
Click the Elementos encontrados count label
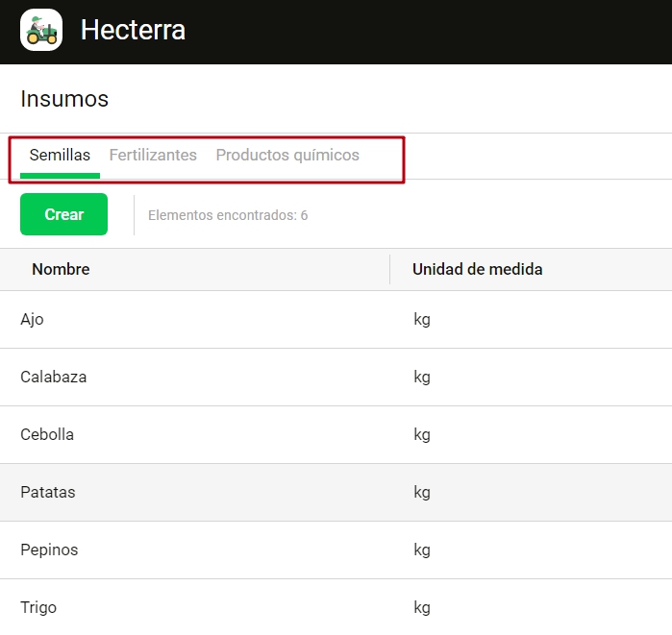(228, 215)
